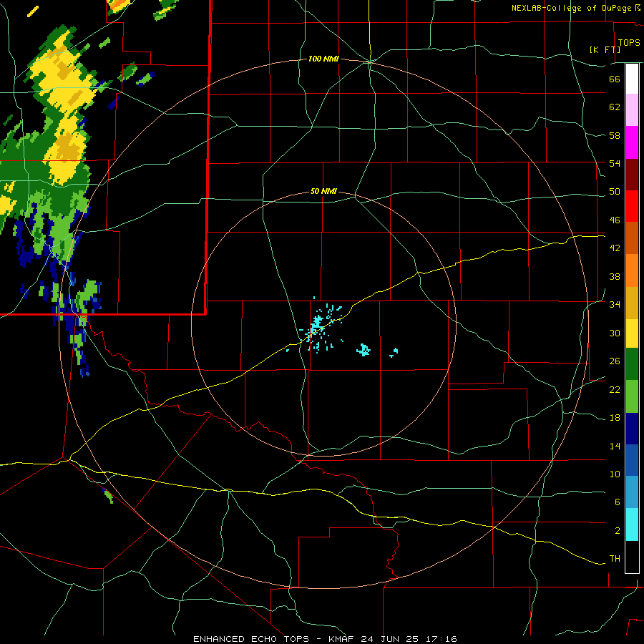Click the '[K FT]' units label

(x=605, y=49)
